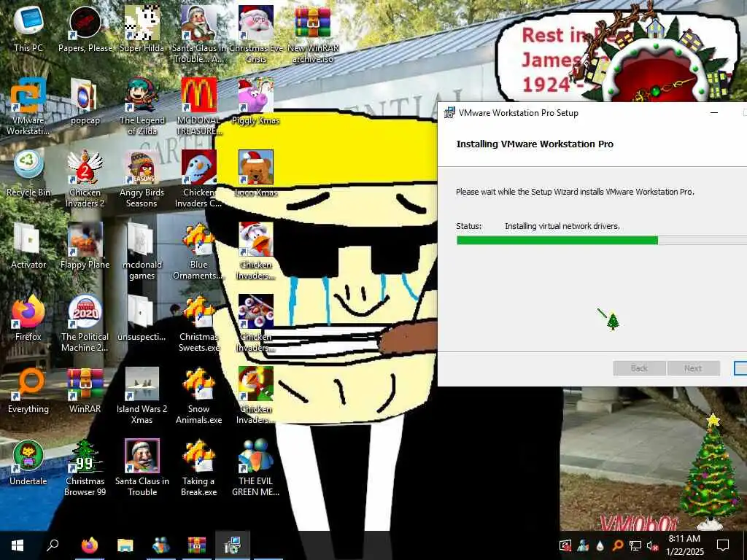Open Angry Birds Seasons icon

(142, 178)
